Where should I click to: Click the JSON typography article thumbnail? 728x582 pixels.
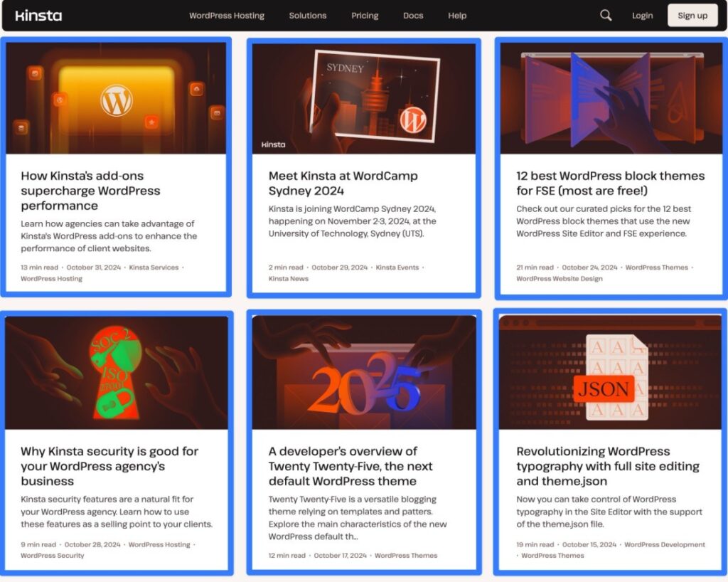click(611, 371)
